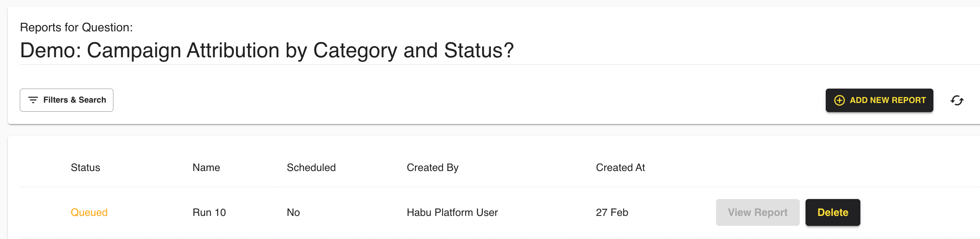This screenshot has width=980, height=239.
Task: Click the Reports for Question label
Action: [x=76, y=27]
